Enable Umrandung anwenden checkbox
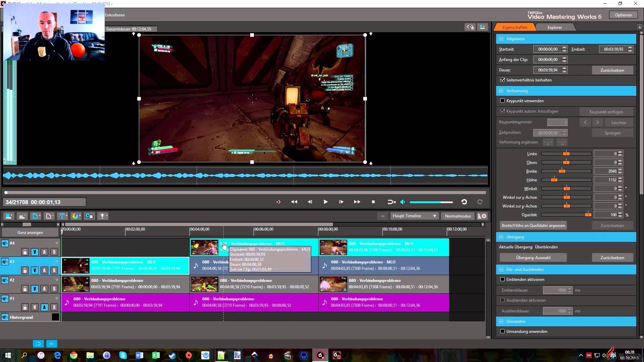Screen dimensions: 644x362 click(502, 331)
